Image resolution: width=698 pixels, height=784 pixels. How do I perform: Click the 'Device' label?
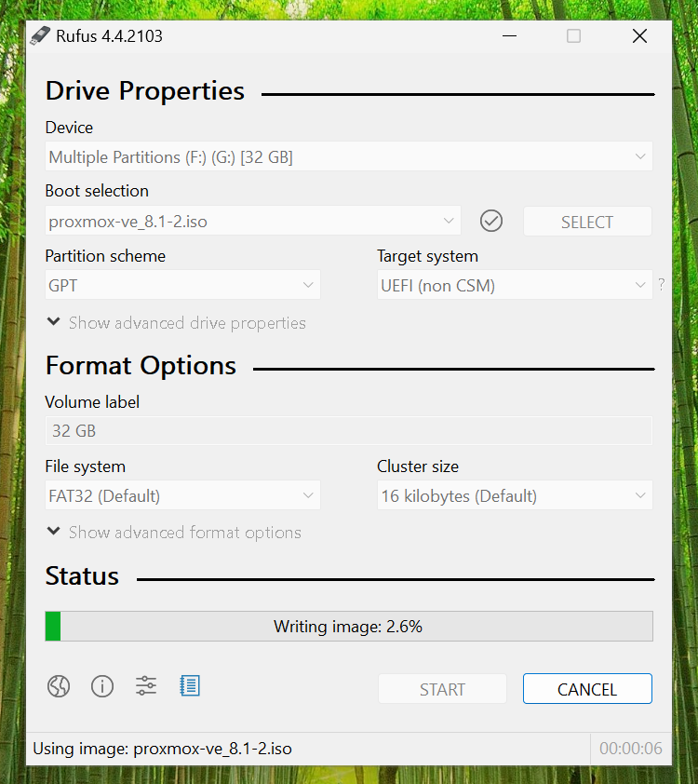click(69, 128)
